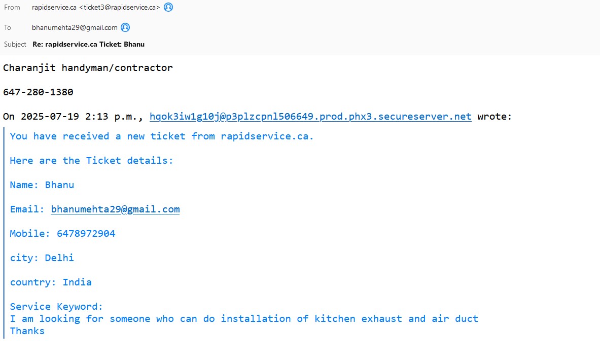Viewport: 600px width, 364px height.
Task: Open the contact card icon for bhanumehta29@gmail.com
Action: (125, 27)
